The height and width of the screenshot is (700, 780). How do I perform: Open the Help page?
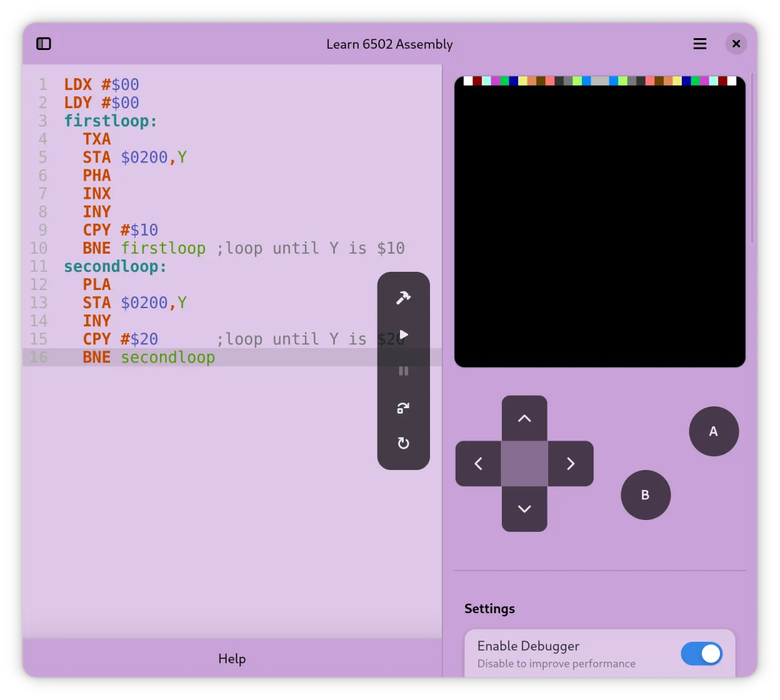232,658
